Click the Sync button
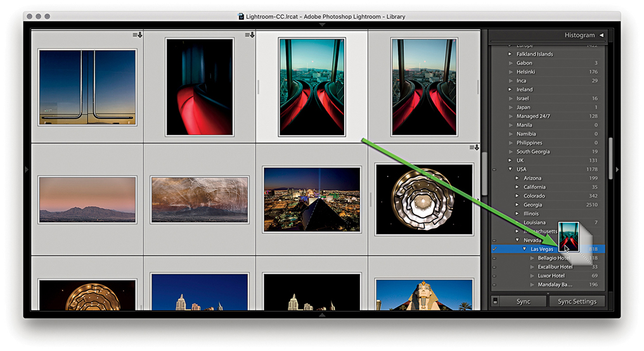644x351 pixels. (x=524, y=302)
